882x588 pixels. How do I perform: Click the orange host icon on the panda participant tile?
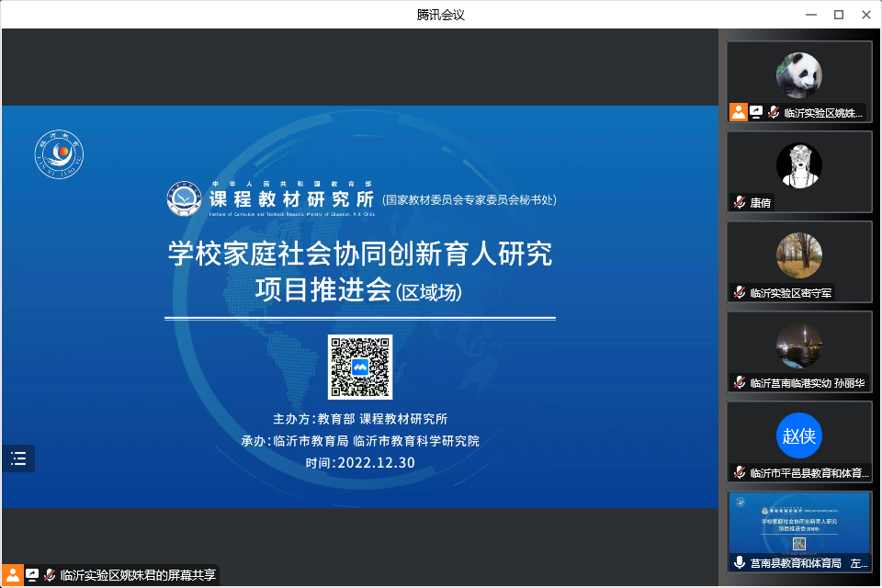coord(739,112)
